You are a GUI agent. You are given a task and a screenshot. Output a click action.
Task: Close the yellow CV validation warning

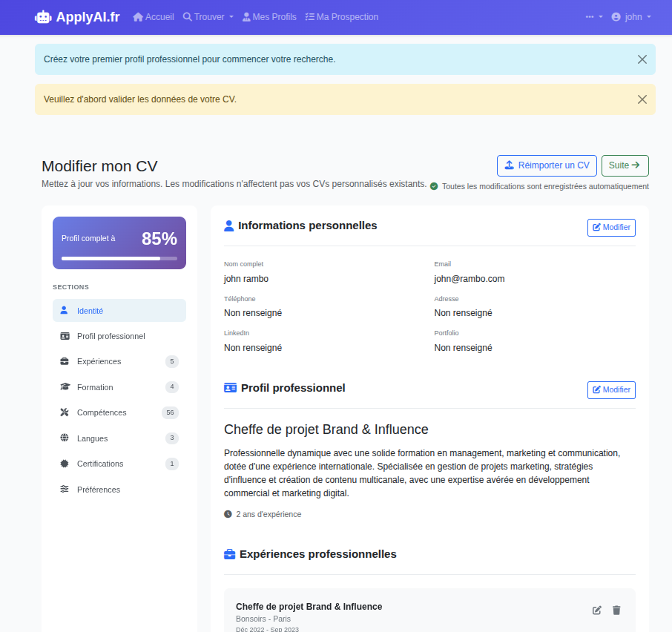click(x=642, y=99)
